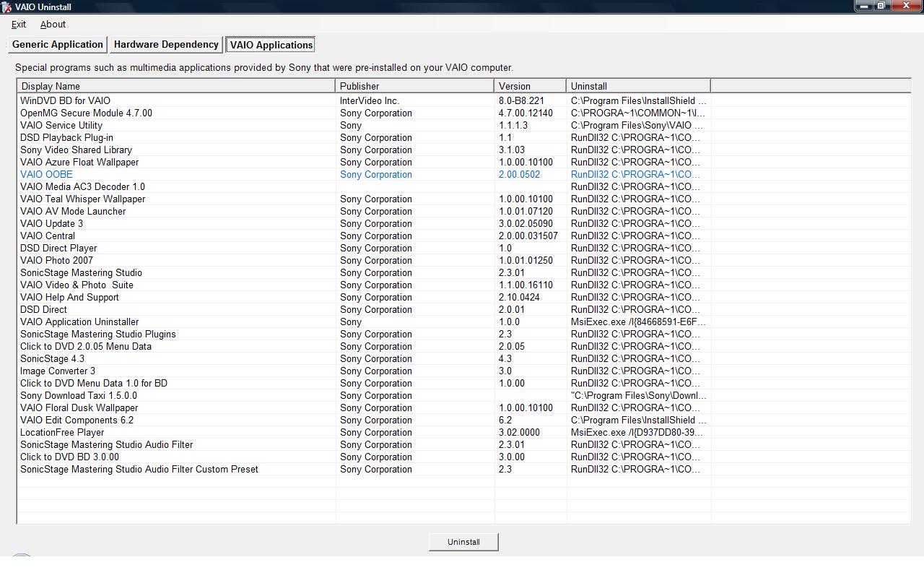The width and height of the screenshot is (924, 578).
Task: Select VAIO Floral Dusk Wallpaper
Action: pyautogui.click(x=79, y=407)
